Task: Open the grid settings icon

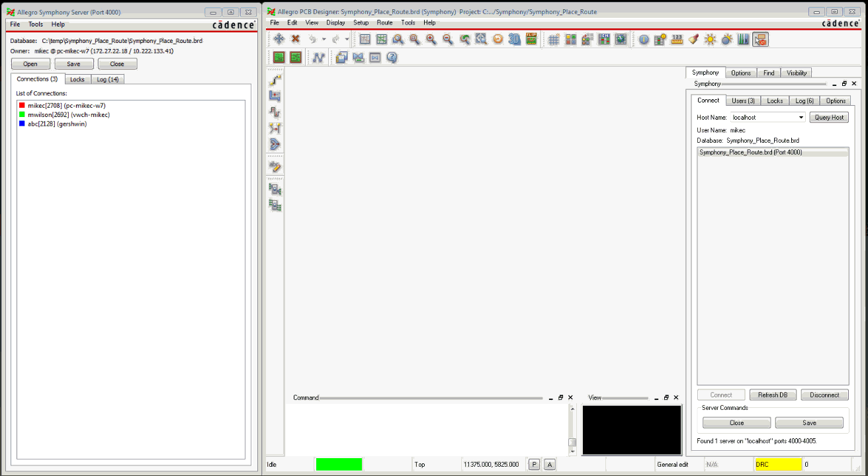Action: (554, 40)
